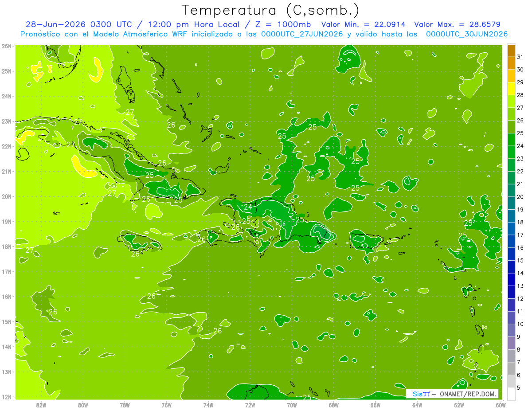532x411 pixels.
Task: Click the legend scale value "13"
Action: 520,286
